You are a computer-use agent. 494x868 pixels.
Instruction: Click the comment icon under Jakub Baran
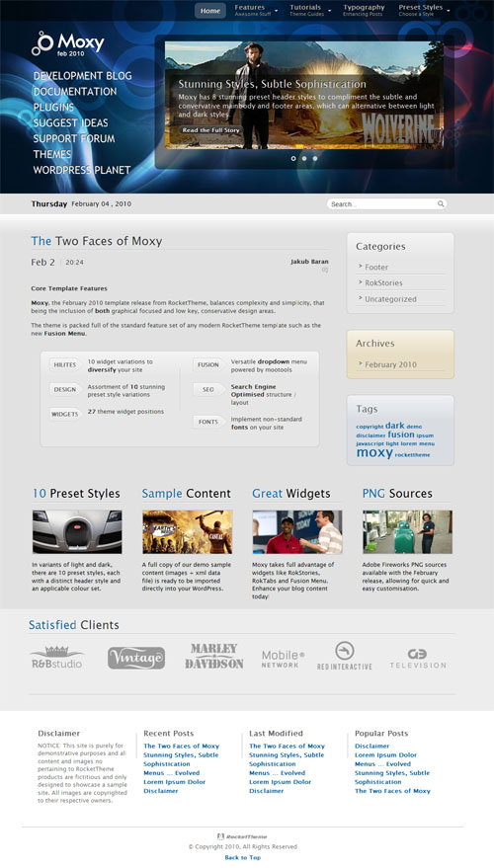coord(325,271)
